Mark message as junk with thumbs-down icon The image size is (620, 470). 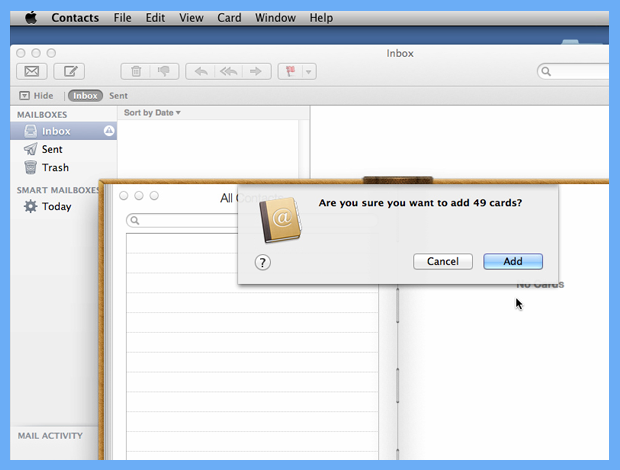[x=164, y=72]
